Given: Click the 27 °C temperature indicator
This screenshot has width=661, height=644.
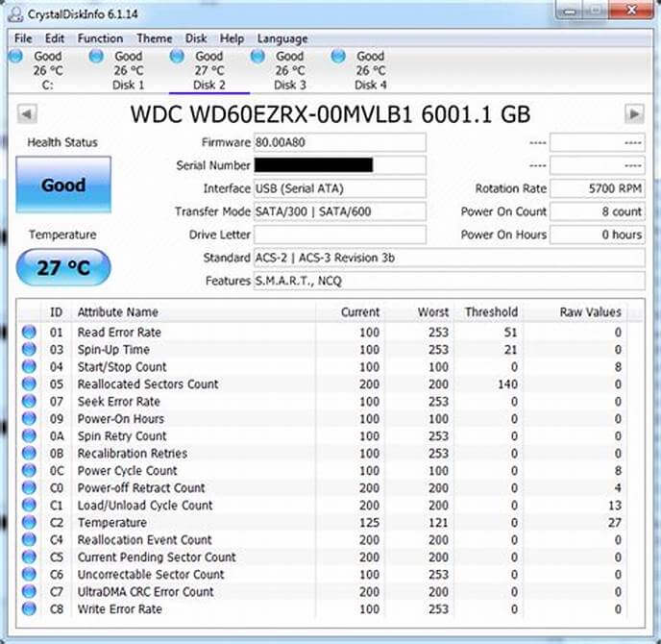Looking at the screenshot, I should (63, 268).
